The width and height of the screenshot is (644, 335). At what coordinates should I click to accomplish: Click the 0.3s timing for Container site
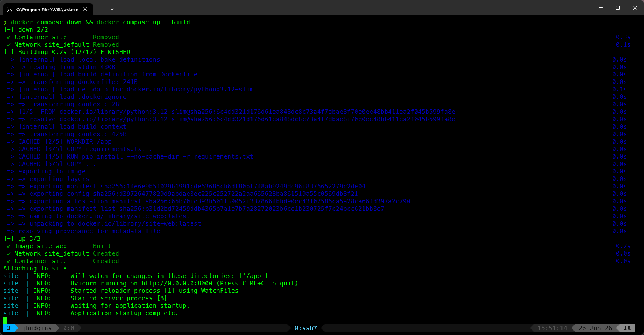(623, 37)
